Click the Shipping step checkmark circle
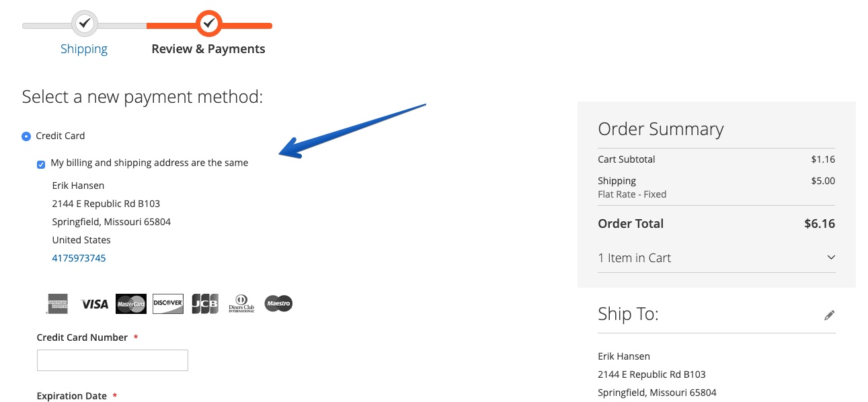 click(84, 24)
